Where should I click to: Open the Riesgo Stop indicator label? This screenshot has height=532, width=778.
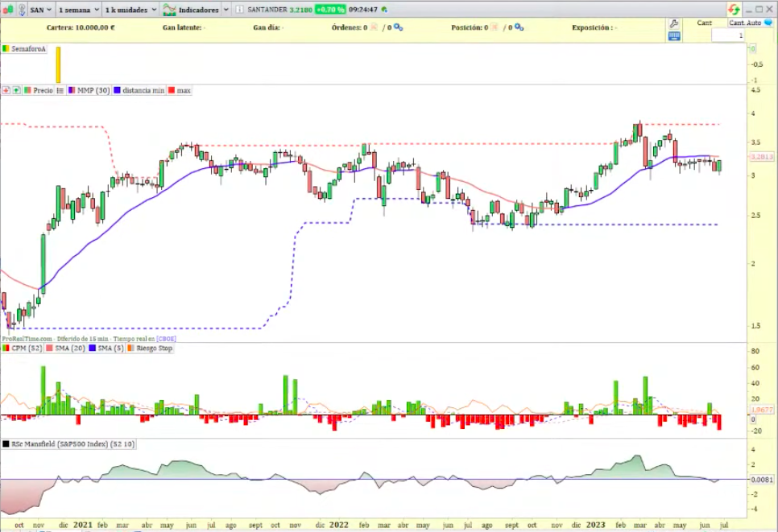155,348
